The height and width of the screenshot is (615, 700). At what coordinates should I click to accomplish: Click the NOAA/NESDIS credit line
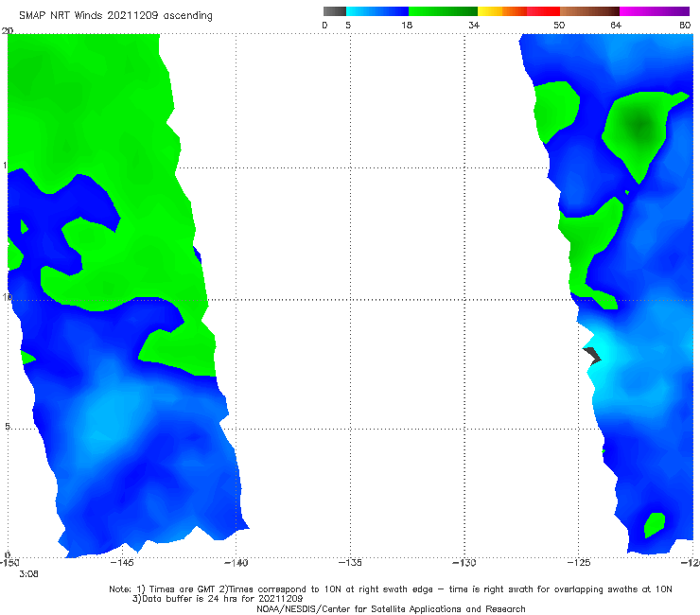[x=391, y=609]
